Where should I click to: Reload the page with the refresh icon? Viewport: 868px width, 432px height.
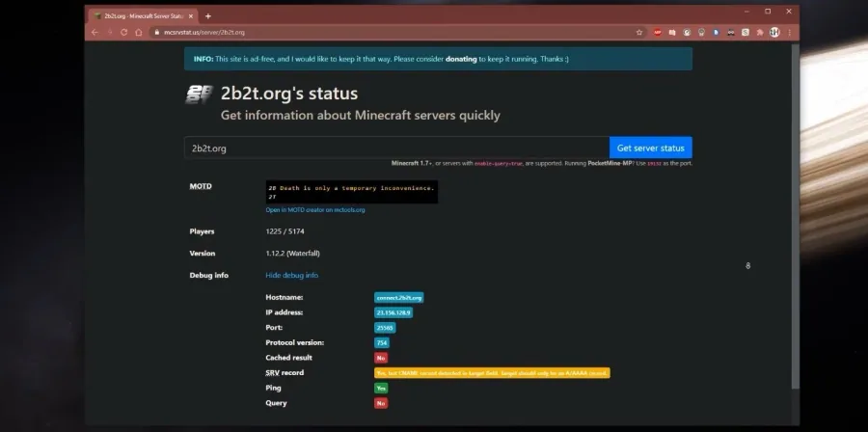(x=124, y=32)
